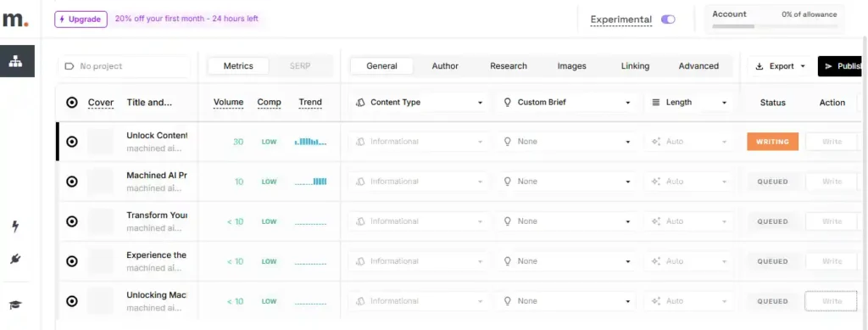Select the 'Unlocking Mac' row radio
The width and height of the screenshot is (868, 330).
click(72, 301)
